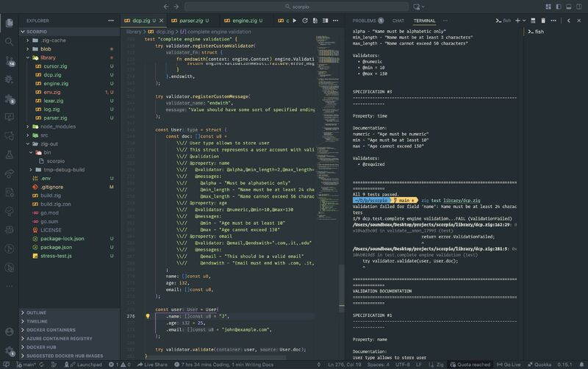The height and width of the screenshot is (369, 588).
Task: Click Launchpad in status bar
Action: coord(83,365)
